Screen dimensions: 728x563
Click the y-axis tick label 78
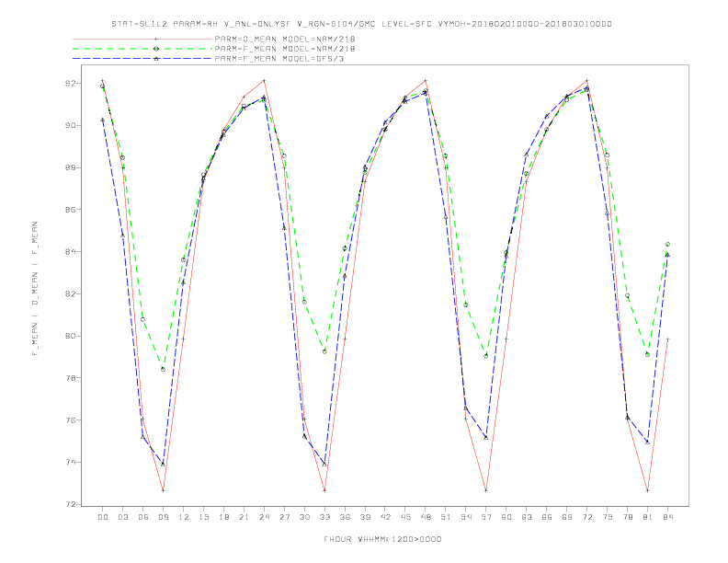click(70, 378)
